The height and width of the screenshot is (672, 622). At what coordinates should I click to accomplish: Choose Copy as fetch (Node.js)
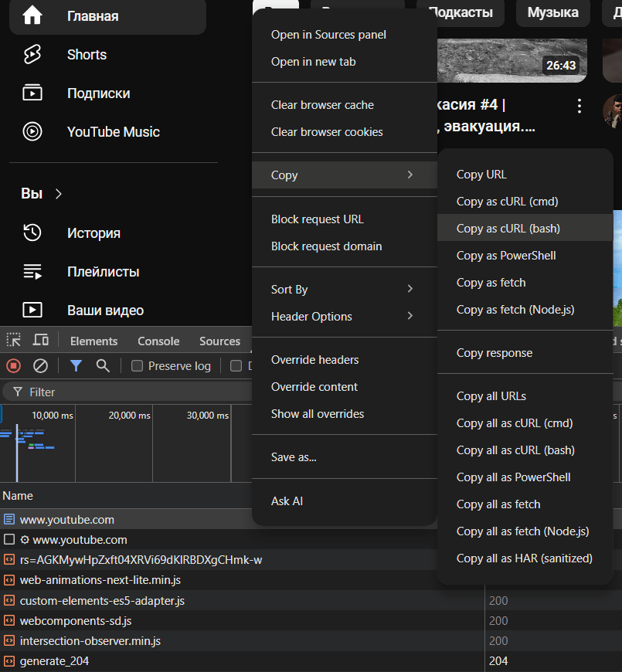pyautogui.click(x=525, y=310)
